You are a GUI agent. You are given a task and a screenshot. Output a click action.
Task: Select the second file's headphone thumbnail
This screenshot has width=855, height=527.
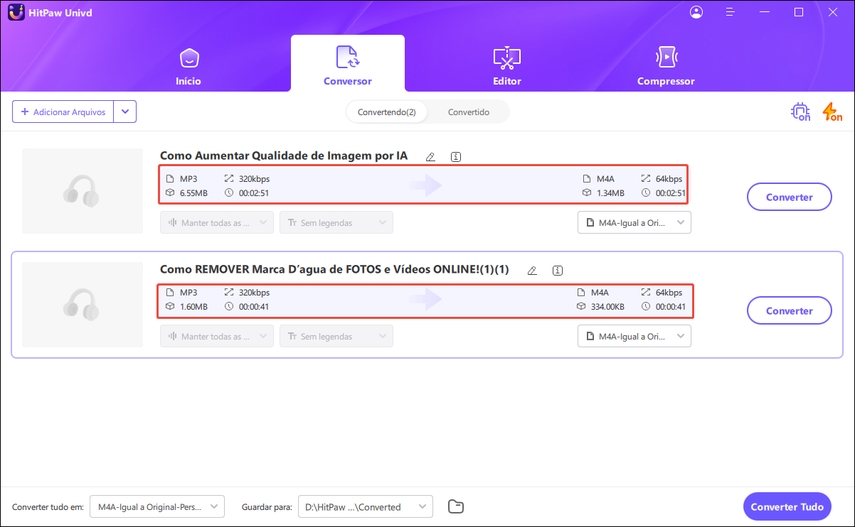pos(82,305)
